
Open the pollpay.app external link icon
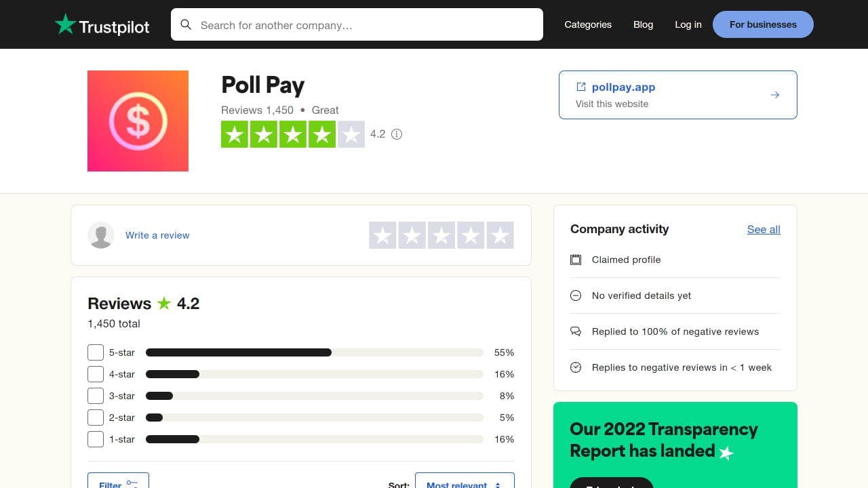pos(580,86)
